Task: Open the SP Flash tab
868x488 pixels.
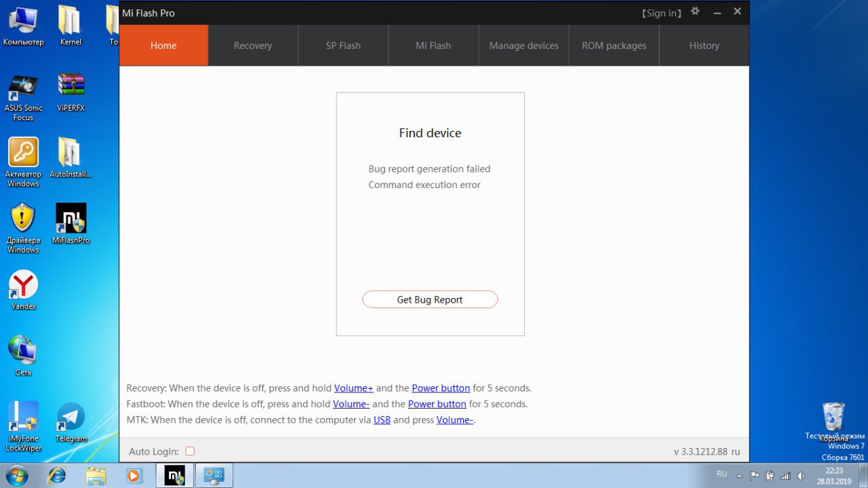Action: pos(343,45)
